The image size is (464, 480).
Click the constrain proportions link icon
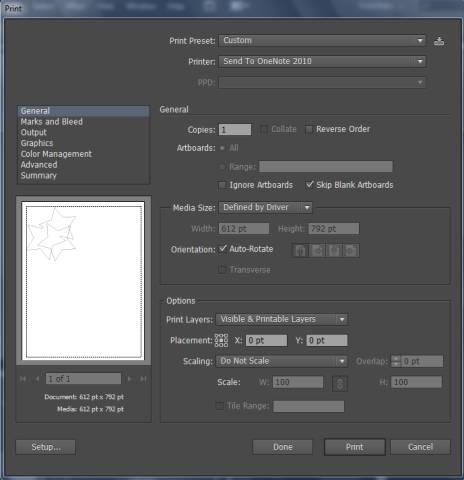(340, 383)
